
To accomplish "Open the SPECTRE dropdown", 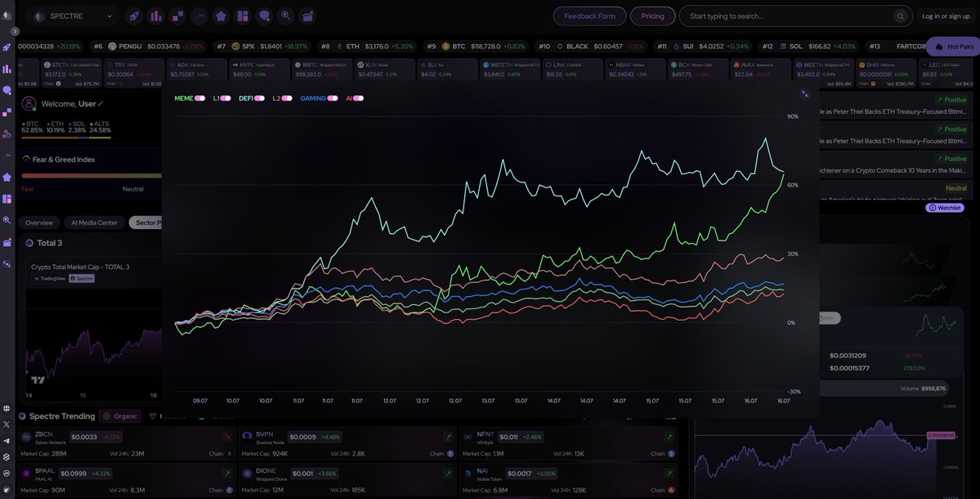I will [x=74, y=16].
